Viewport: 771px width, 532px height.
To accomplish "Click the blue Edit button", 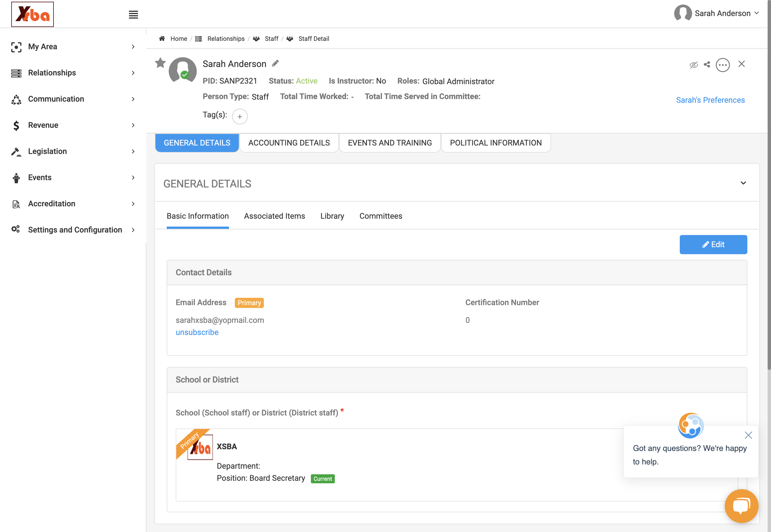I will (713, 244).
